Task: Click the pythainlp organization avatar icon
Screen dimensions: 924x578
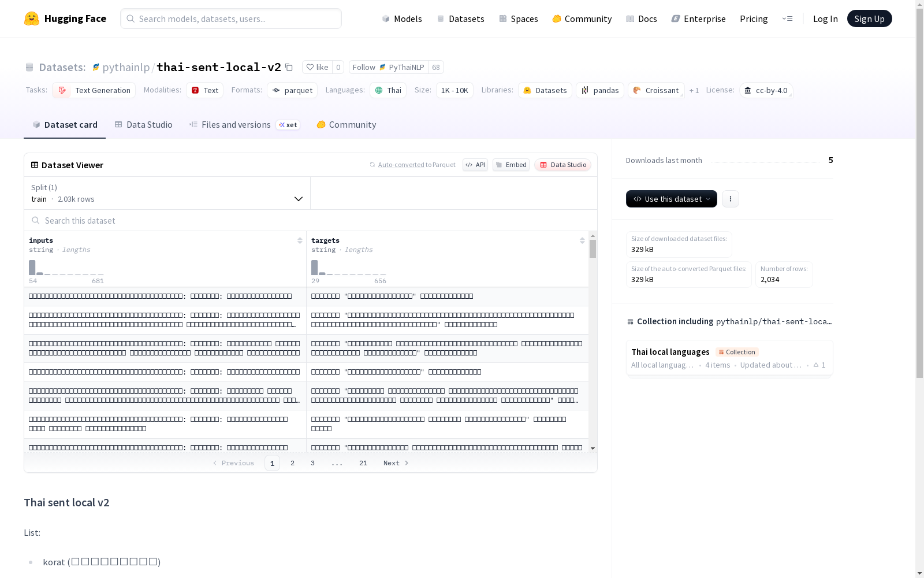Action: coord(96,67)
